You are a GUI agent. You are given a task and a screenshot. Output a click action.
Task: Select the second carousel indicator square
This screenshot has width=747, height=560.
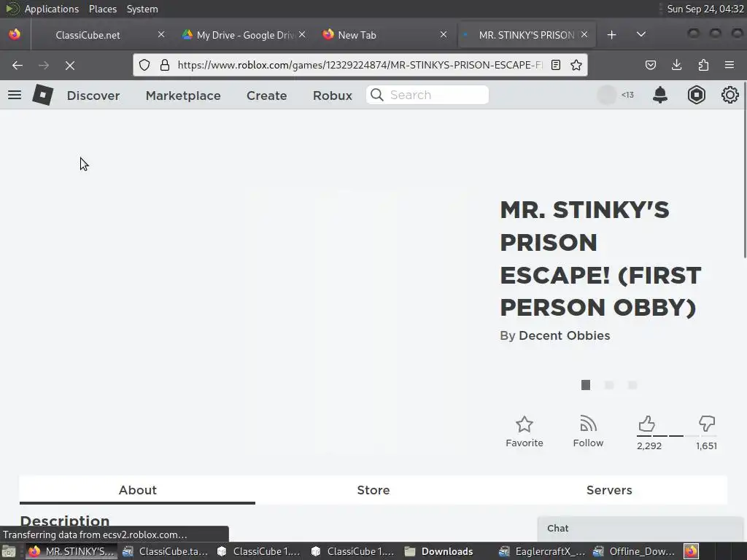(609, 385)
